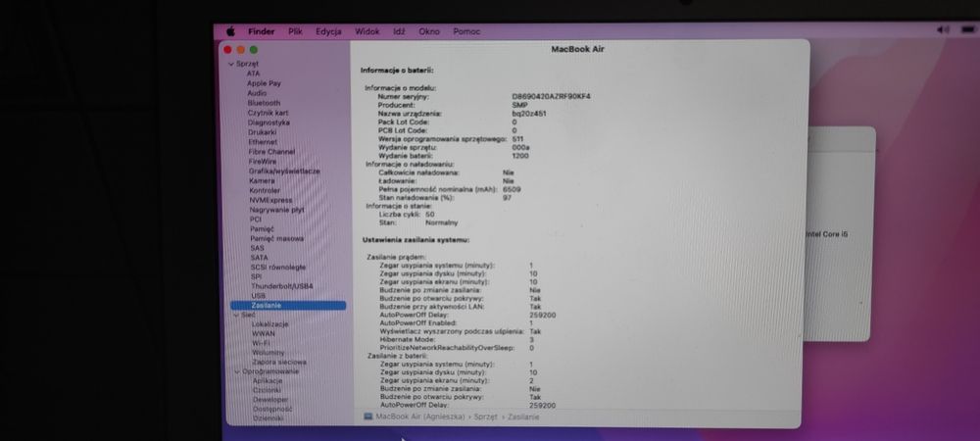
Task: Select Nagrywanie płyt in sidebar
Action: [x=277, y=210]
